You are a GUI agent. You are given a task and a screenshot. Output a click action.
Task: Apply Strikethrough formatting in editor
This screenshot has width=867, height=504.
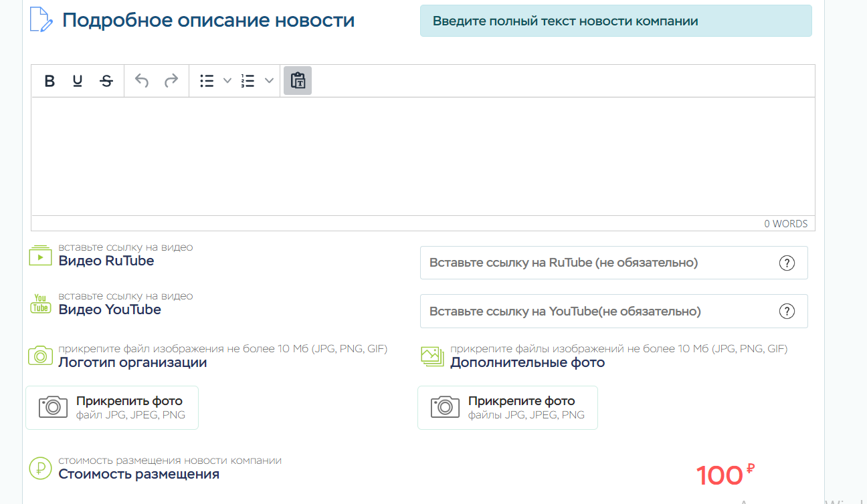(x=106, y=81)
